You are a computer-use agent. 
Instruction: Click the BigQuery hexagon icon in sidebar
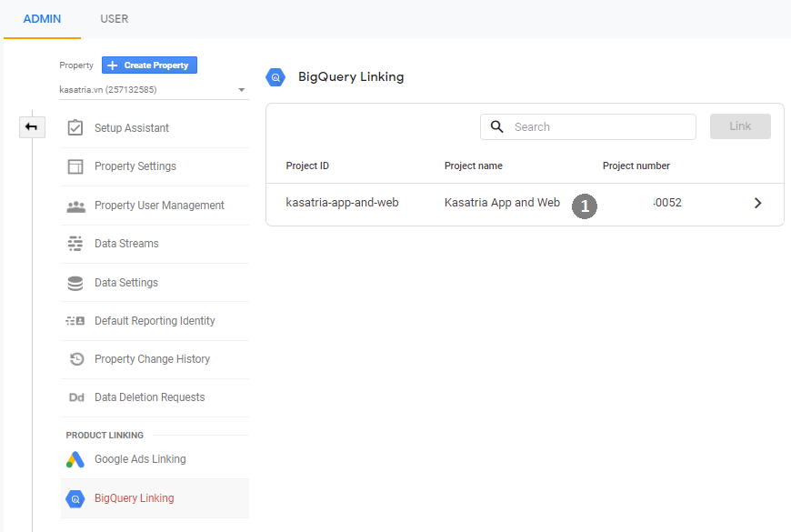[x=75, y=498]
